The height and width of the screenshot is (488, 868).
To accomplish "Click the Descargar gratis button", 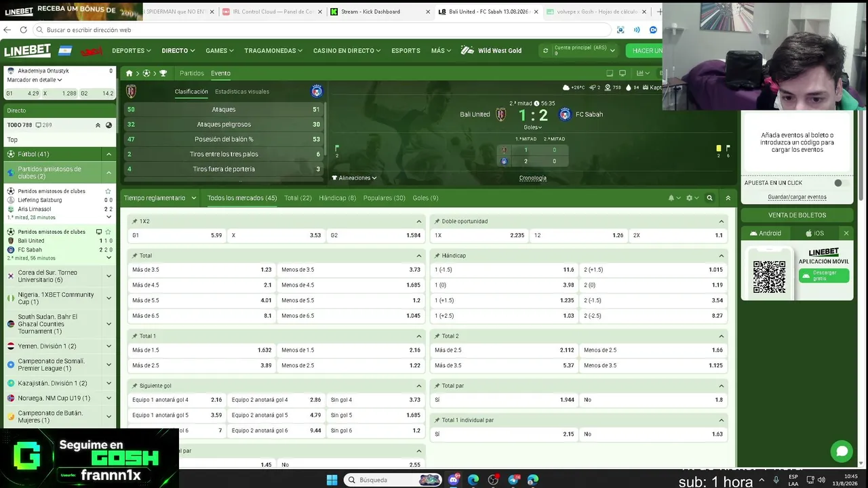I will tap(823, 276).
